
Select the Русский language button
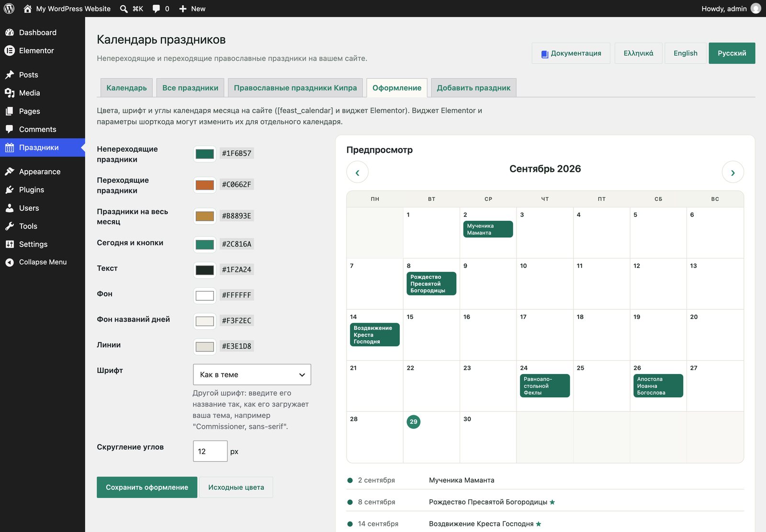732,53
